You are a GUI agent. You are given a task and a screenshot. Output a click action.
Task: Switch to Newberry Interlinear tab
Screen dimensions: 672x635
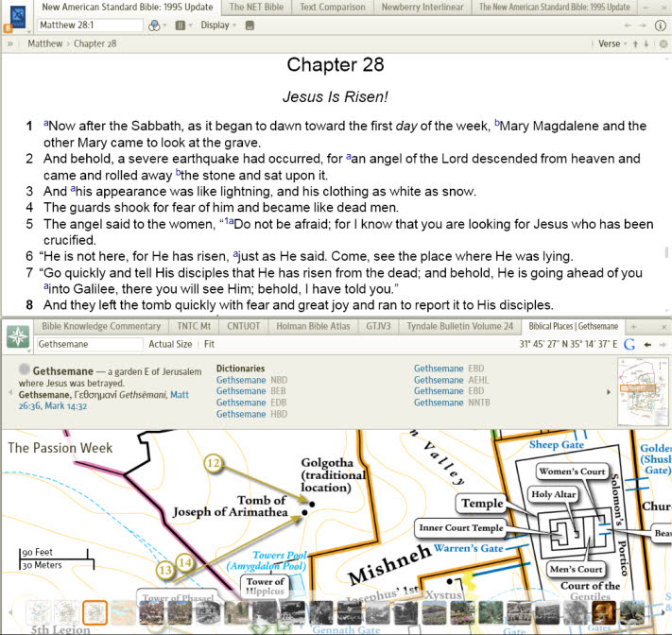tap(422, 8)
